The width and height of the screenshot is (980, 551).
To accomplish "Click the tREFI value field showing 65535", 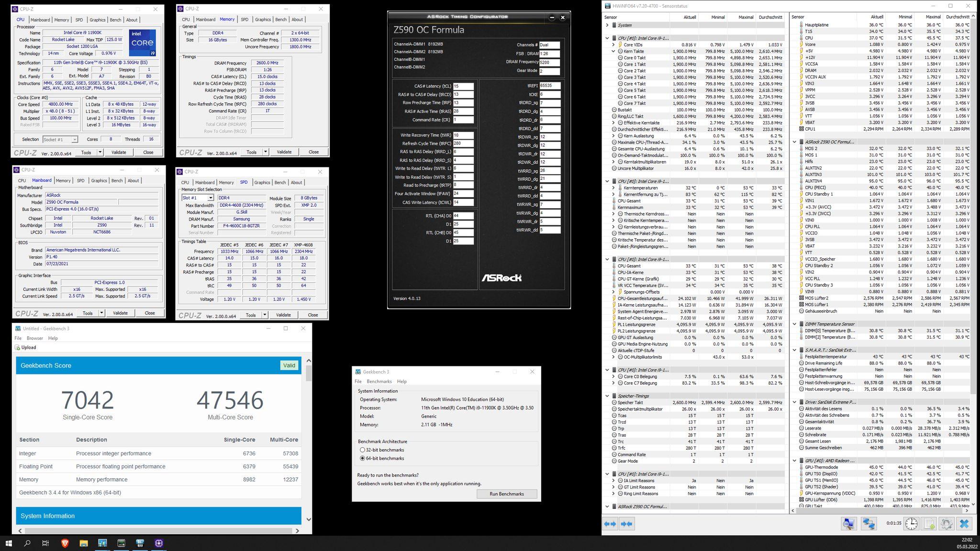I will pyautogui.click(x=550, y=86).
